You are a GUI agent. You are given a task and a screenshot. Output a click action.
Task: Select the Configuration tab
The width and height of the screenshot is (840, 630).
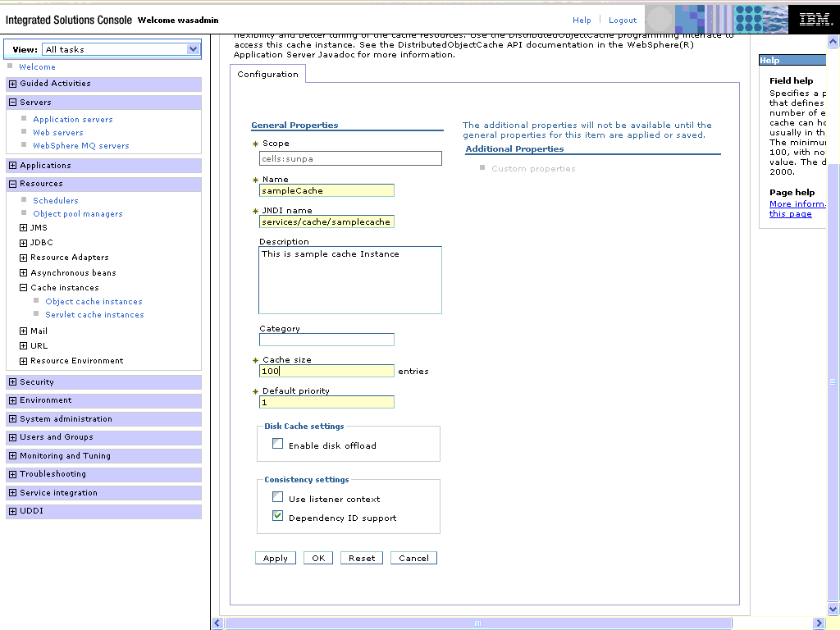coord(268,74)
